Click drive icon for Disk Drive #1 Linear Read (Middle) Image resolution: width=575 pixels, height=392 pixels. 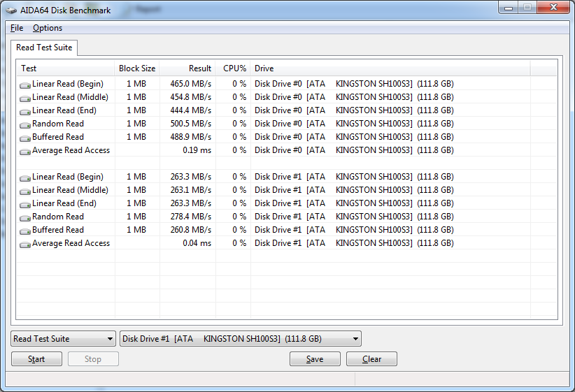tap(25, 191)
